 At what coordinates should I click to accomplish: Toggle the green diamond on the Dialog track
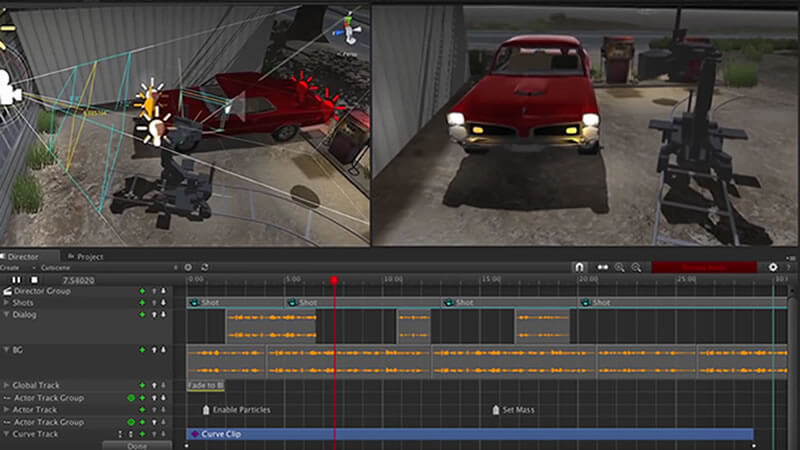pos(142,315)
